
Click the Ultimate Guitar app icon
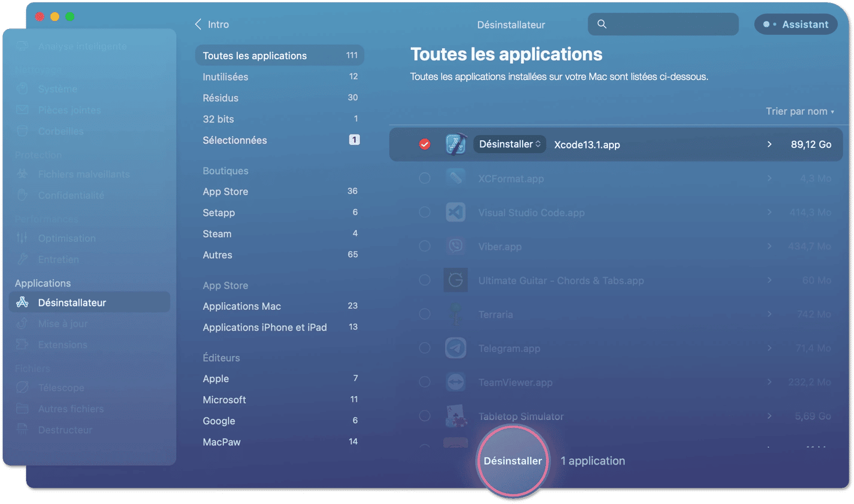pos(455,280)
